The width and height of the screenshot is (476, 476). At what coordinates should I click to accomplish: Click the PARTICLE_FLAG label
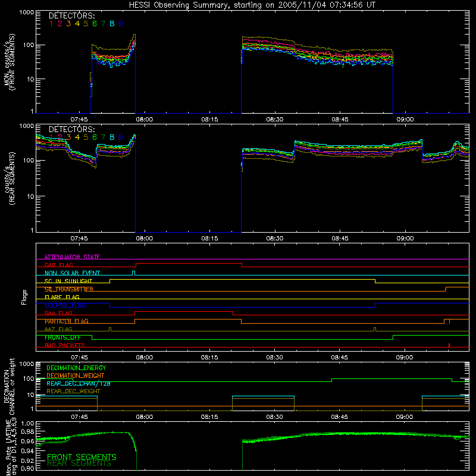[x=67, y=321]
